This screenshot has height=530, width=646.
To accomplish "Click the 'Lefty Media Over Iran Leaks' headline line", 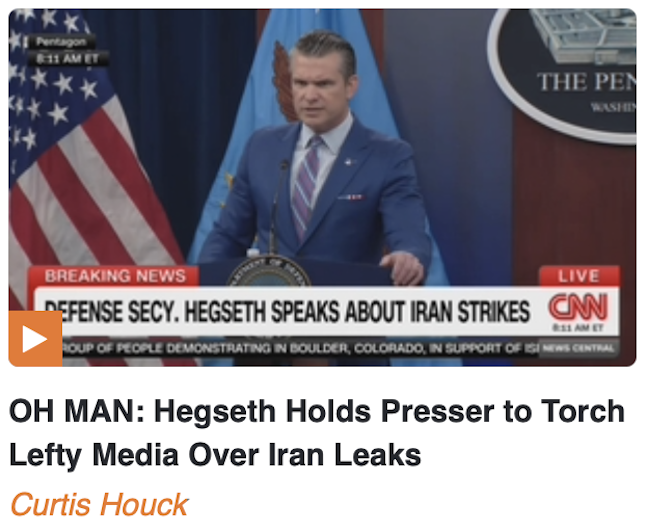I will [215, 455].
